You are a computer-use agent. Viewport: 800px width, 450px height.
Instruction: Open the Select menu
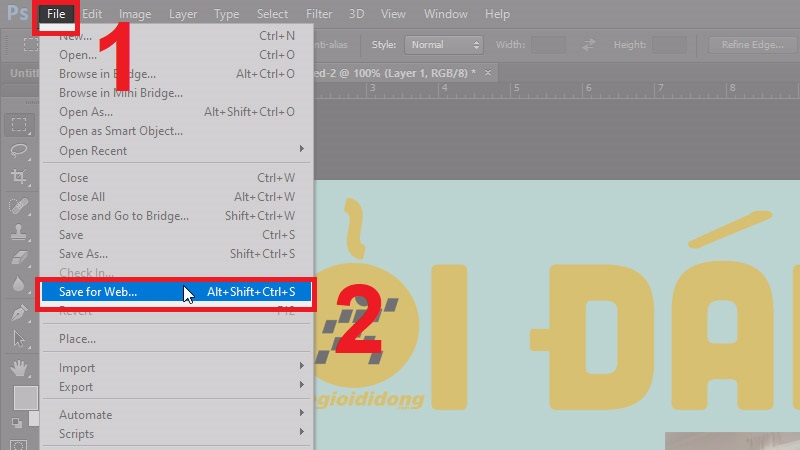[272, 14]
